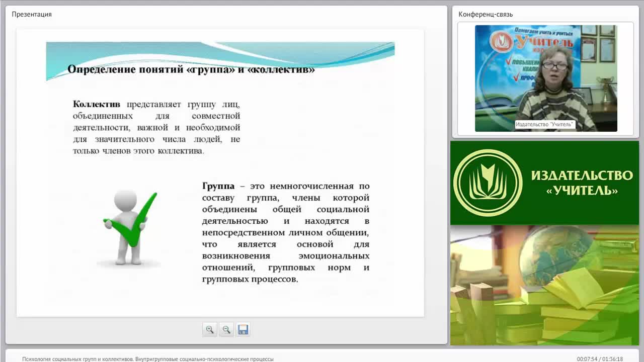Screen dimensions: 644x362
Task: Zoom in on the presentation slide
Action: [210, 330]
